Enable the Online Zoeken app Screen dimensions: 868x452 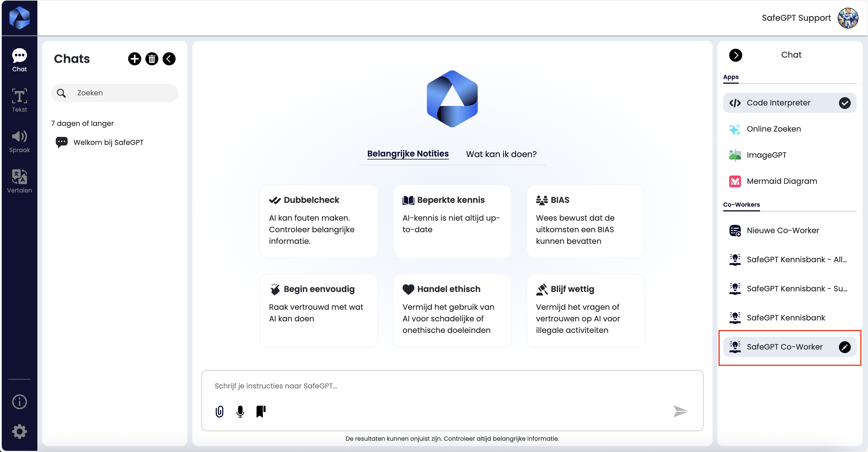point(773,129)
